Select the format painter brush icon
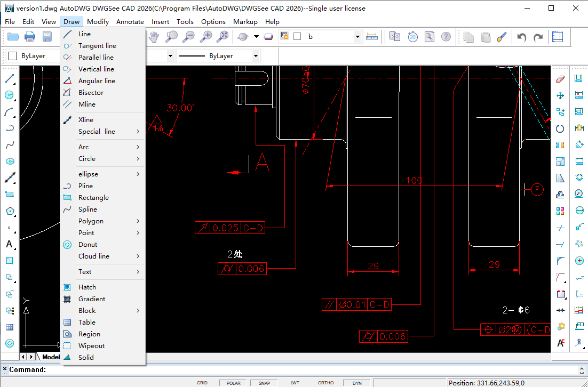 coord(502,37)
